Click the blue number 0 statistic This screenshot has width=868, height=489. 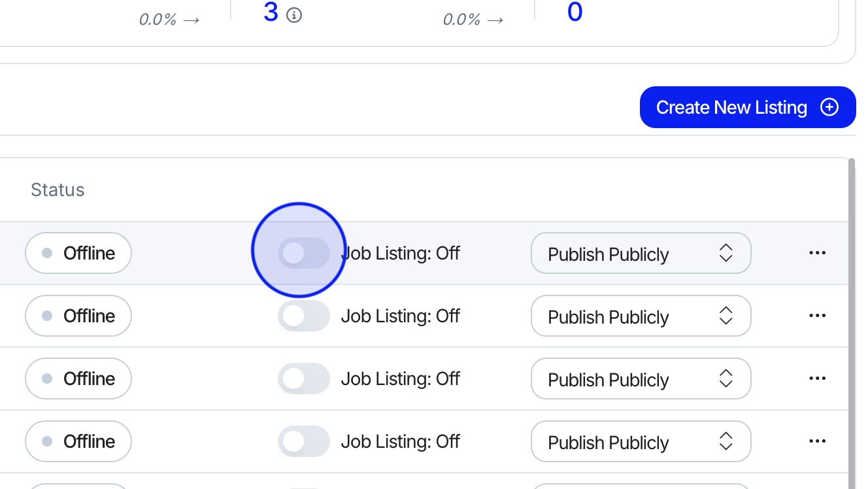pyautogui.click(x=575, y=12)
